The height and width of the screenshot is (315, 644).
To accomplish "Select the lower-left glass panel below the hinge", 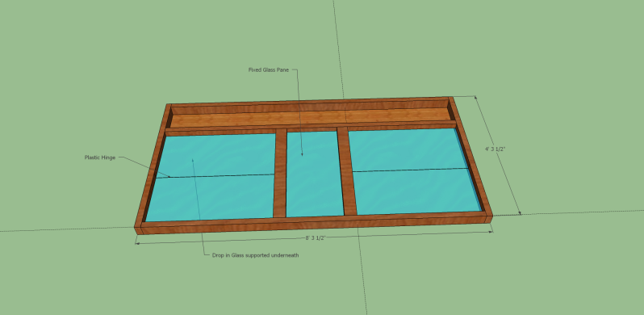I will [211, 198].
